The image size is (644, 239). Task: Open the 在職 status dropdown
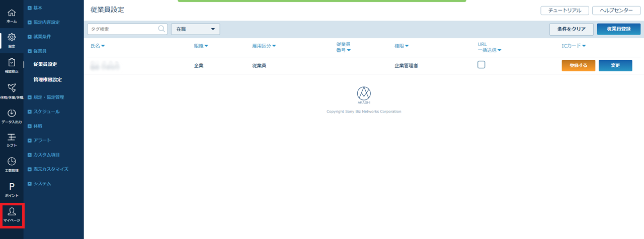[x=195, y=30]
